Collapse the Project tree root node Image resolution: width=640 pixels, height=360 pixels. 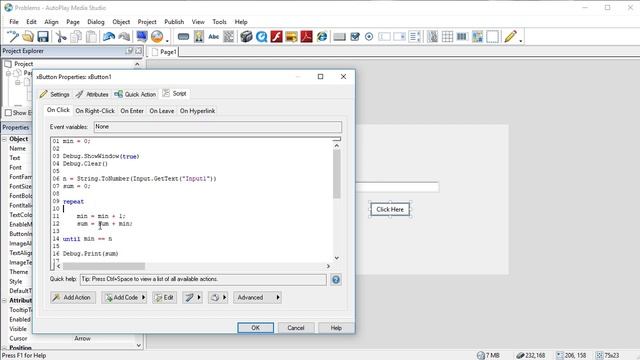coord(8,73)
